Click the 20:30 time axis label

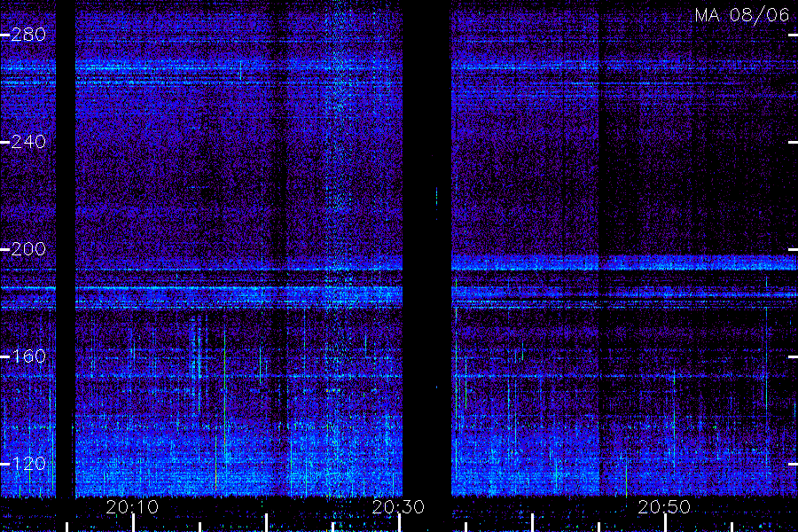click(398, 507)
